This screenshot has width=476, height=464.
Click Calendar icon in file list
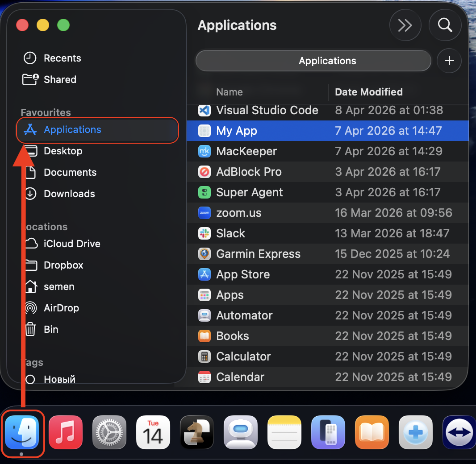tap(205, 377)
